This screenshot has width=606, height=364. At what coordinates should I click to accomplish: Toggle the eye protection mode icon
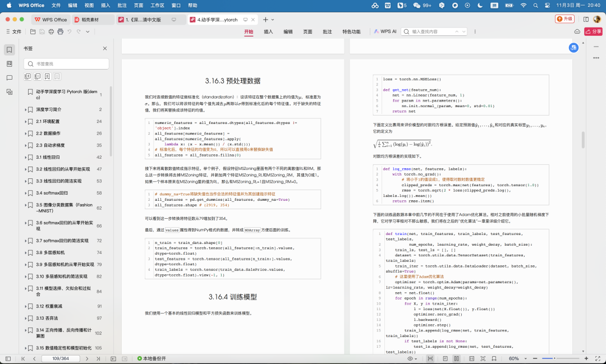pyautogui.click(x=410, y=358)
